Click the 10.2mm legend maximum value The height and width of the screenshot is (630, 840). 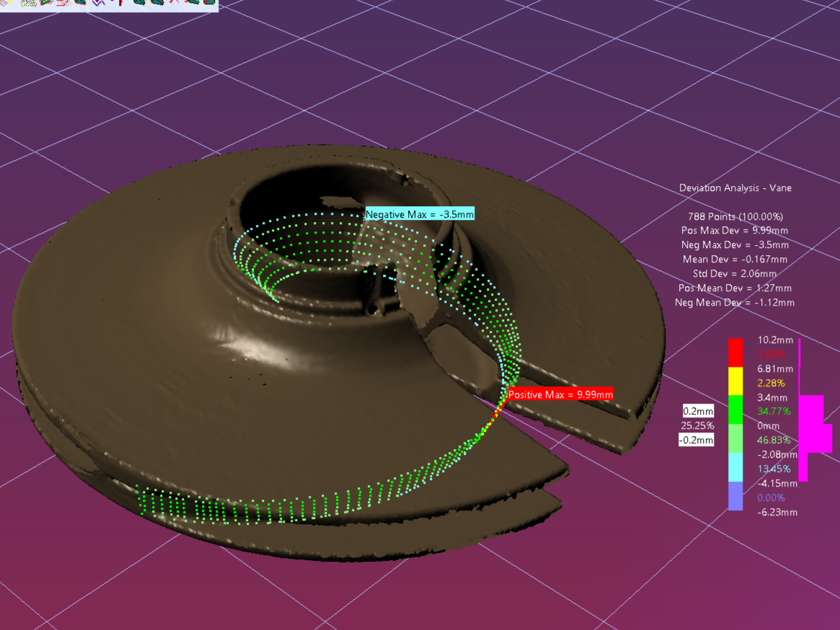click(x=777, y=340)
